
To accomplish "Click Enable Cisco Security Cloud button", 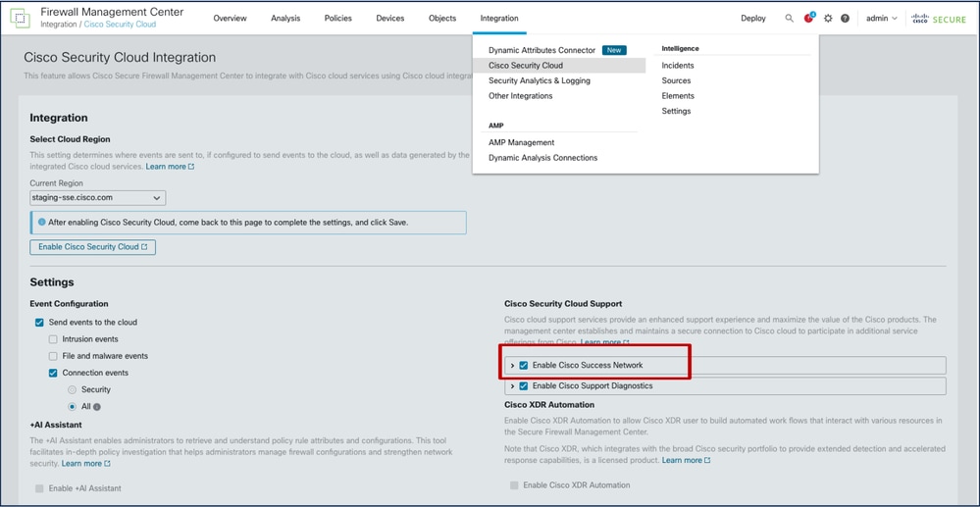I will coord(92,247).
